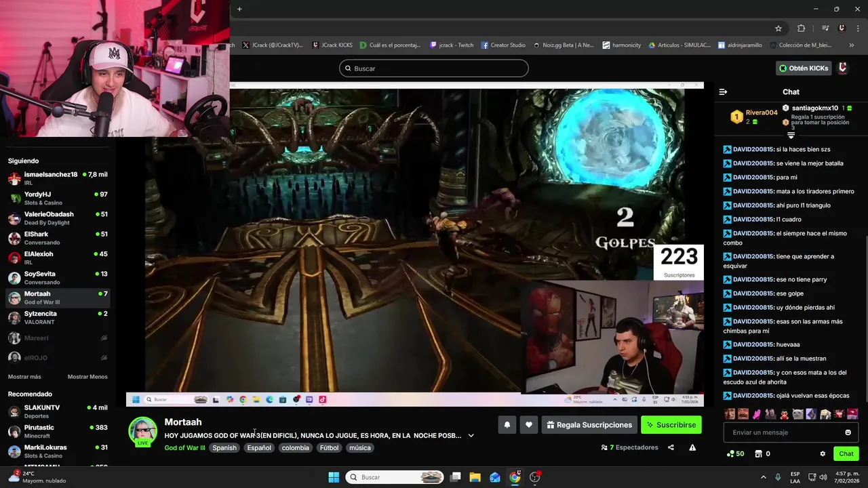Show hidden system tray icons chevron
The image size is (868, 488).
764,477
